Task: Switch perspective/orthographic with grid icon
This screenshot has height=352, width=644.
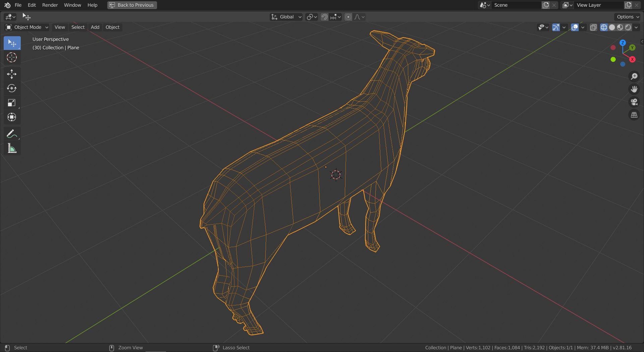Action: tap(634, 115)
